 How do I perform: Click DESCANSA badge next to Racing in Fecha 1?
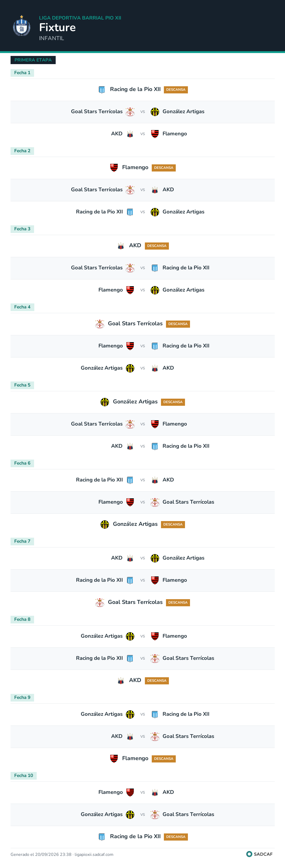coord(175,90)
